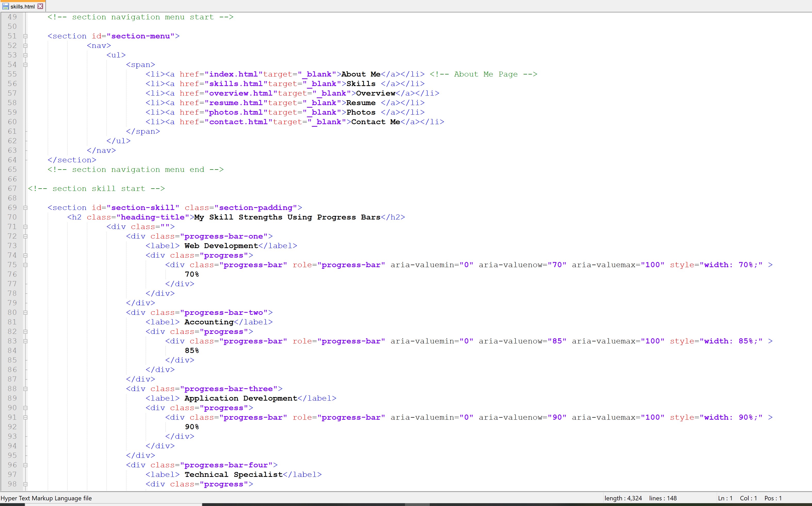
Task: Fold the section-skill block at line 69
Action: (x=26, y=208)
